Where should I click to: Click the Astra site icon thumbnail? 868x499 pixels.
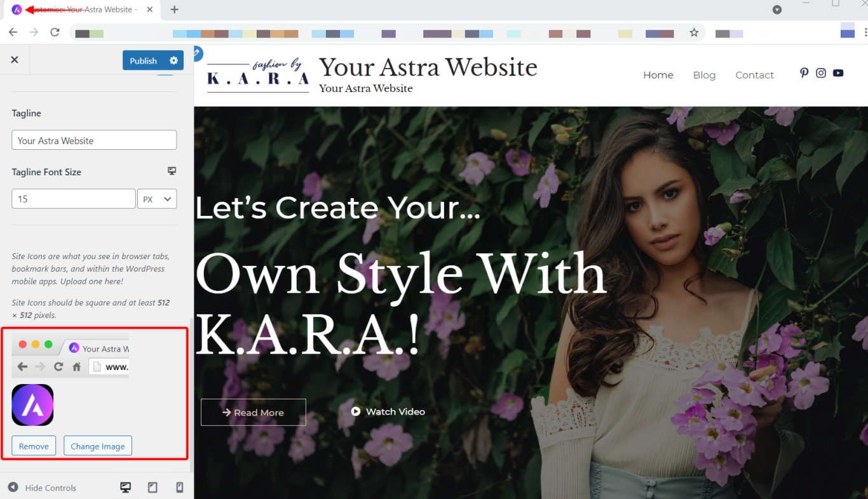coord(32,405)
